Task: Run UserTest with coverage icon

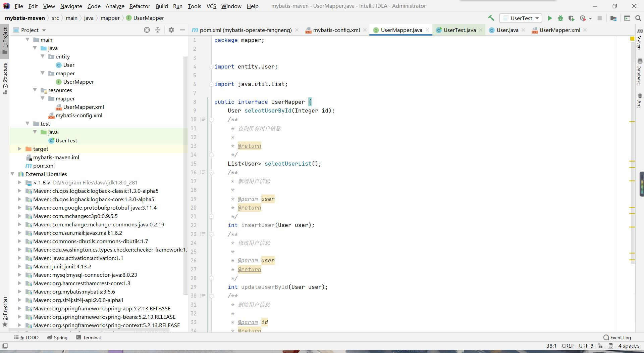Action: 571,18
